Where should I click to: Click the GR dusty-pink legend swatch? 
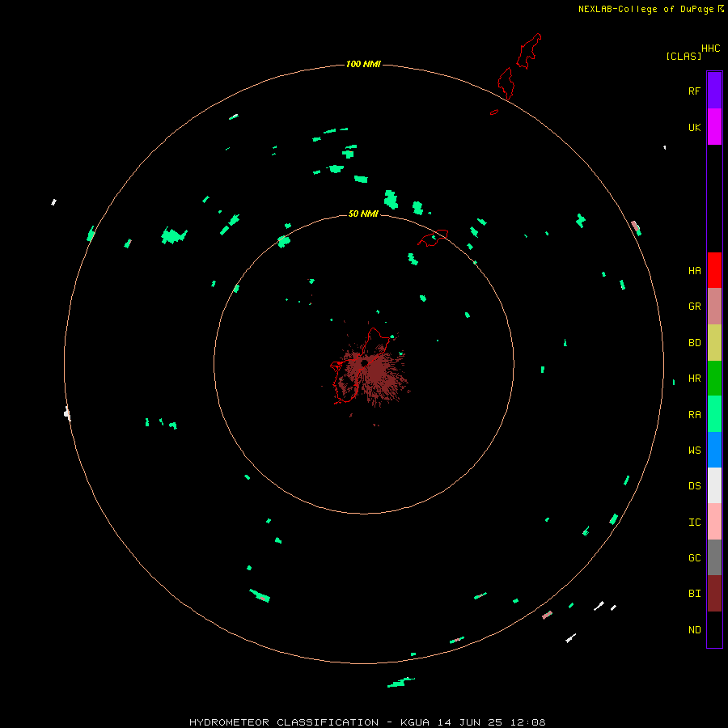714,307
